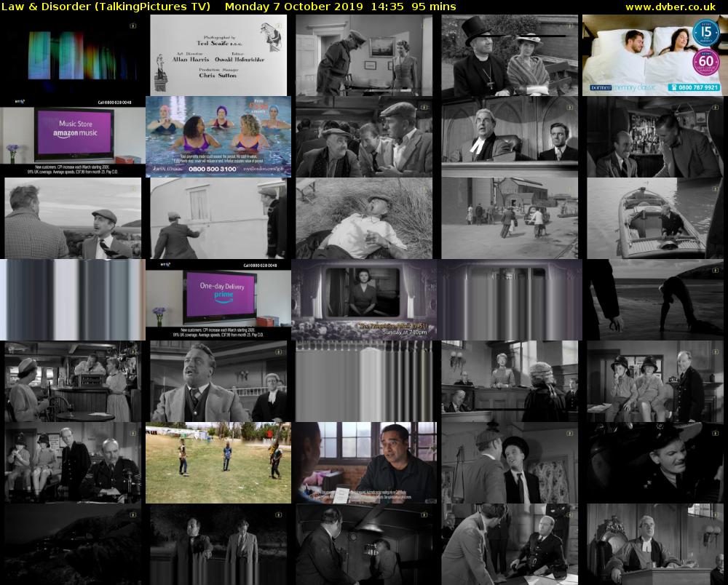
Task: Select the Law & Disorder (TalkingPictures TV) title
Action: click(x=106, y=7)
